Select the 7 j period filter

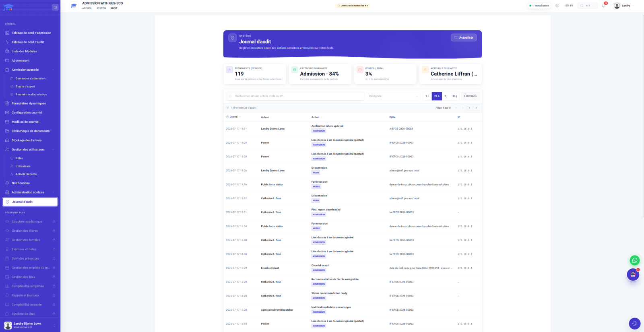click(x=446, y=96)
